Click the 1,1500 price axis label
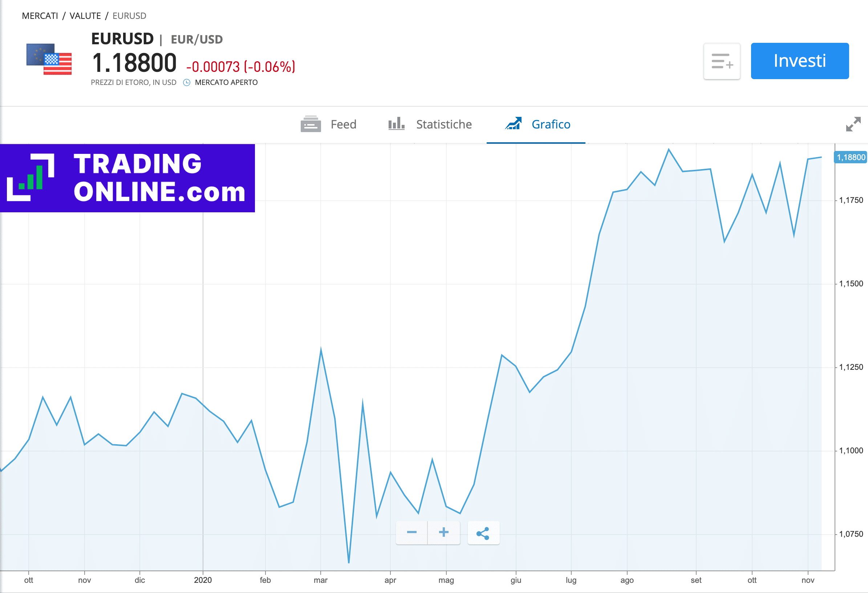868x593 pixels. click(x=851, y=284)
